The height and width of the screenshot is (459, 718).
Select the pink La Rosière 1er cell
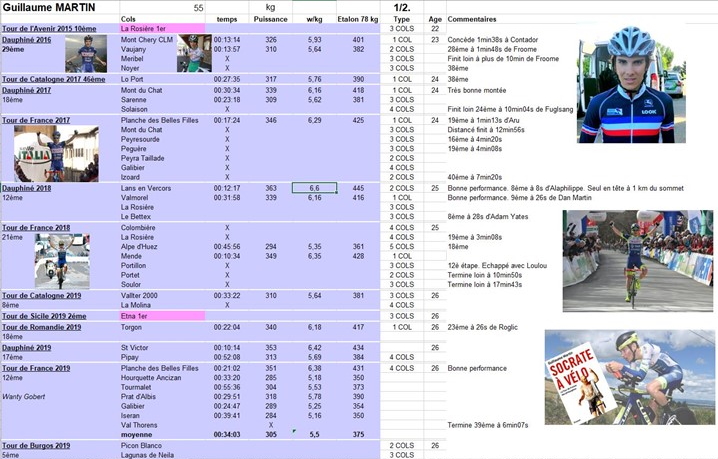[x=162, y=28]
